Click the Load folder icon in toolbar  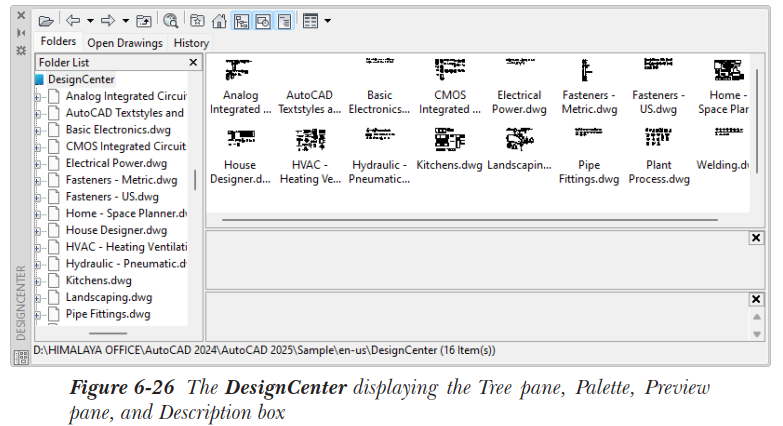pyautogui.click(x=46, y=21)
